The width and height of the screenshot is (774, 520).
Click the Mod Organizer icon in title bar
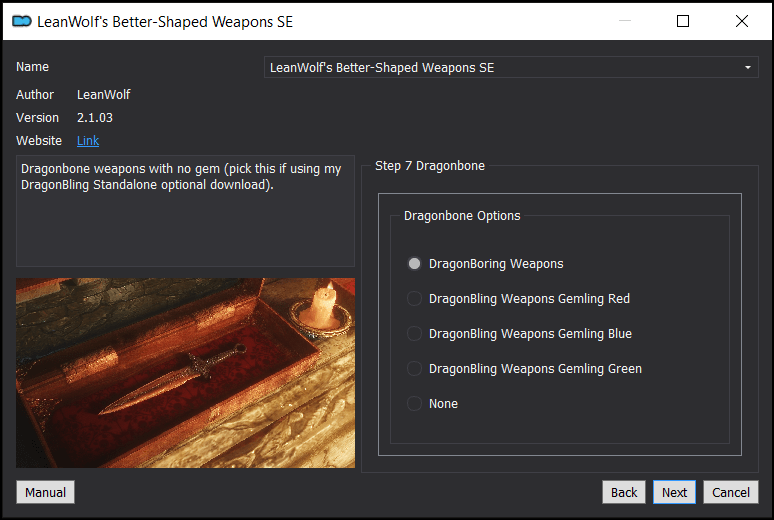22,21
